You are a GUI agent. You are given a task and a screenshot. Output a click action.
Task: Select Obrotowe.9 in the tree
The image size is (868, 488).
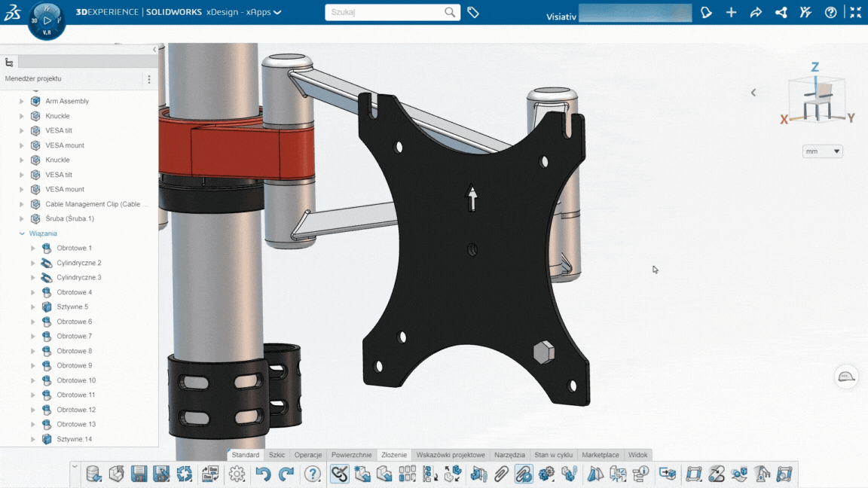(74, 365)
